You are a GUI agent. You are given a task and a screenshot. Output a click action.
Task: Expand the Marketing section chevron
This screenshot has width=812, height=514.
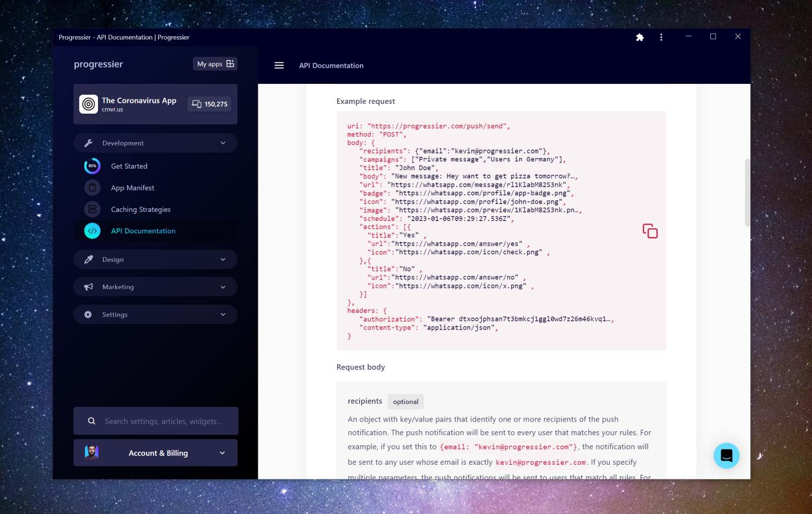pyautogui.click(x=223, y=287)
